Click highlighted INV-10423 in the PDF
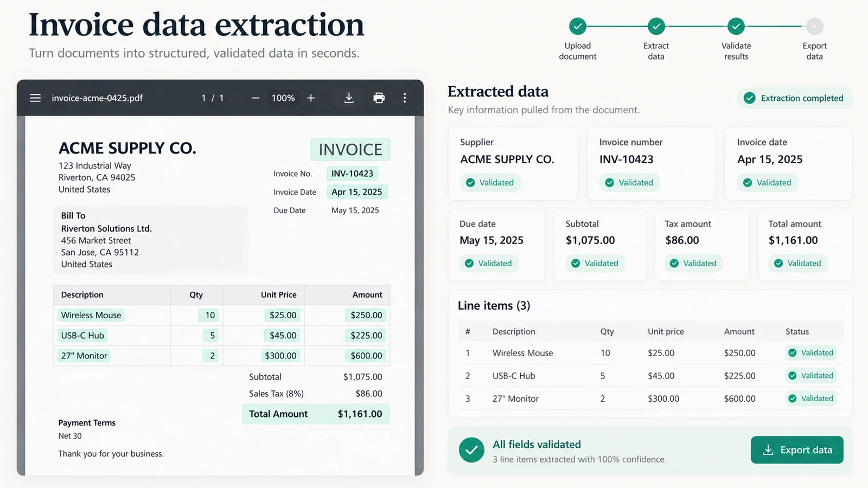 click(353, 174)
